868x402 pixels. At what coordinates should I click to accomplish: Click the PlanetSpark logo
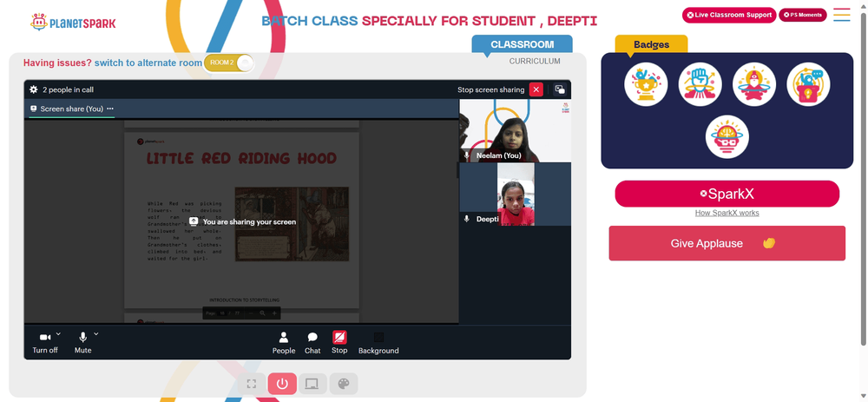coord(73,23)
